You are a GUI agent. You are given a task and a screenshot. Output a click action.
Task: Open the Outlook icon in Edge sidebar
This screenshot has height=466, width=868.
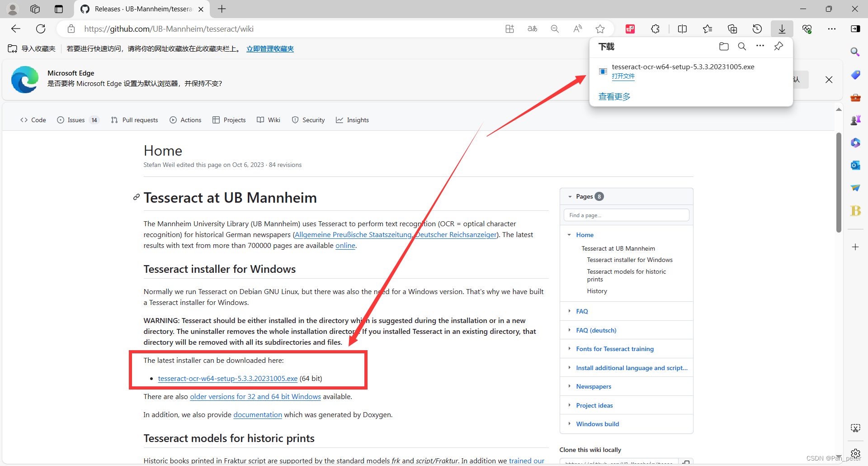[855, 165]
